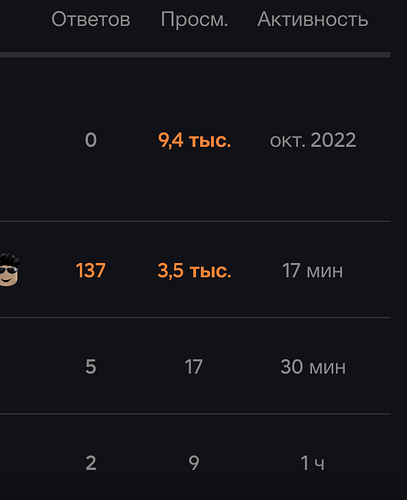Open reply count 137 of the topic
The height and width of the screenshot is (500, 407).
point(91,270)
